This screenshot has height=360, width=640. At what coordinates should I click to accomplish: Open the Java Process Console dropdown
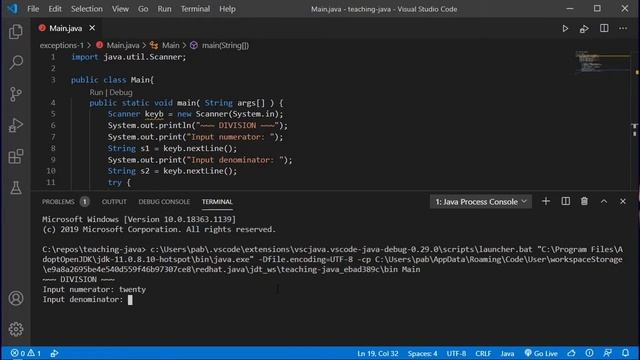tap(480, 202)
